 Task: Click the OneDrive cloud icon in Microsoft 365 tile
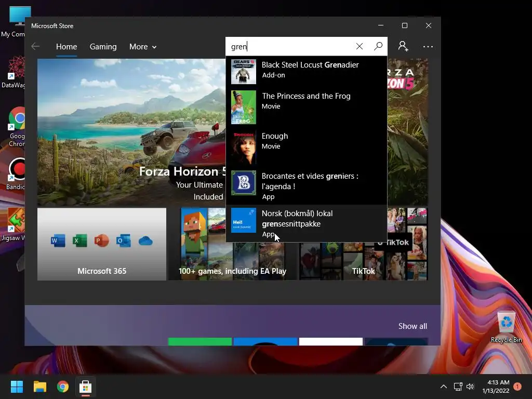tap(145, 241)
